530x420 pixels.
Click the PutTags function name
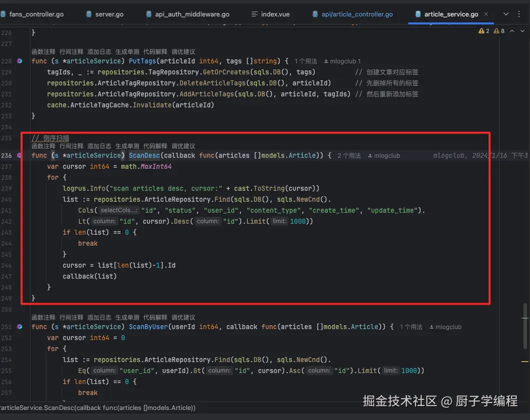click(x=142, y=61)
